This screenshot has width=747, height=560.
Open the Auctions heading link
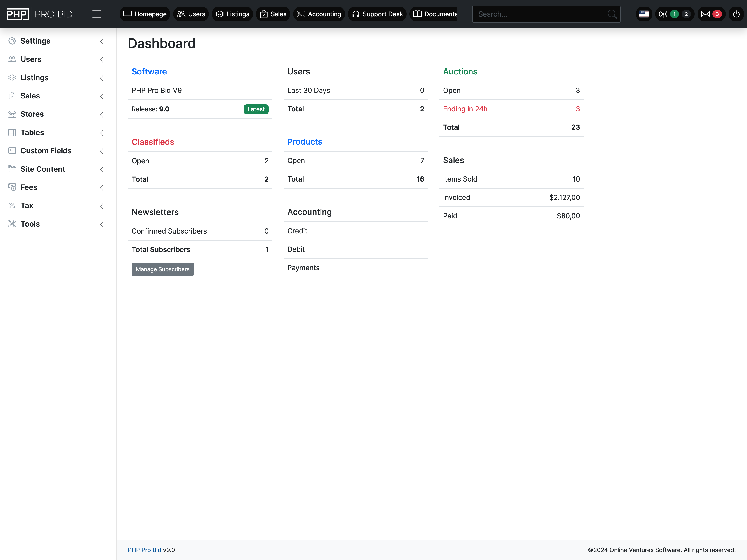460,72
